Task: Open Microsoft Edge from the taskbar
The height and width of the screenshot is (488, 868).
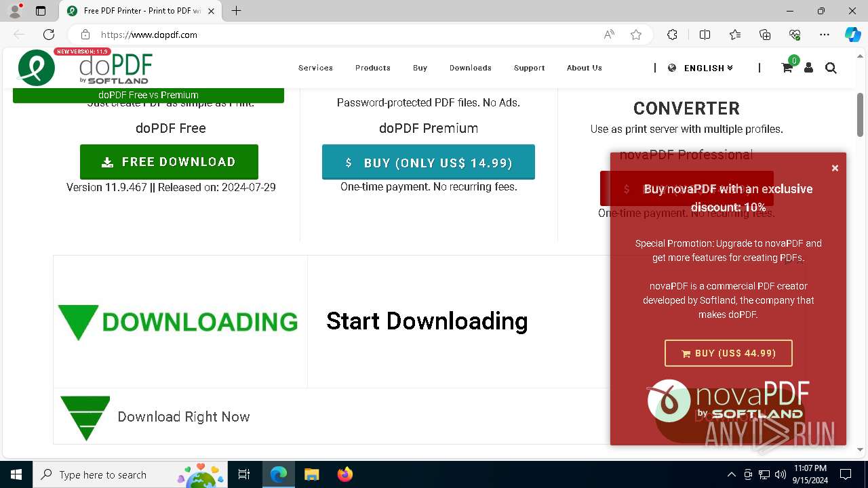Action: point(279,474)
